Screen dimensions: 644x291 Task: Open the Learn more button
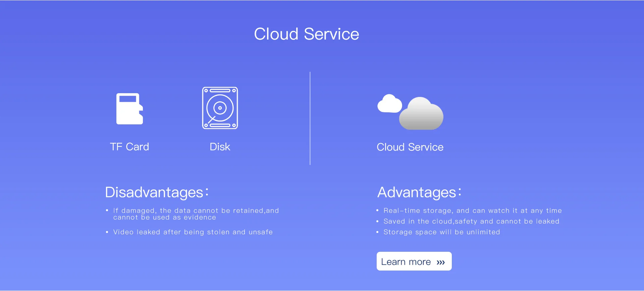pos(414,261)
